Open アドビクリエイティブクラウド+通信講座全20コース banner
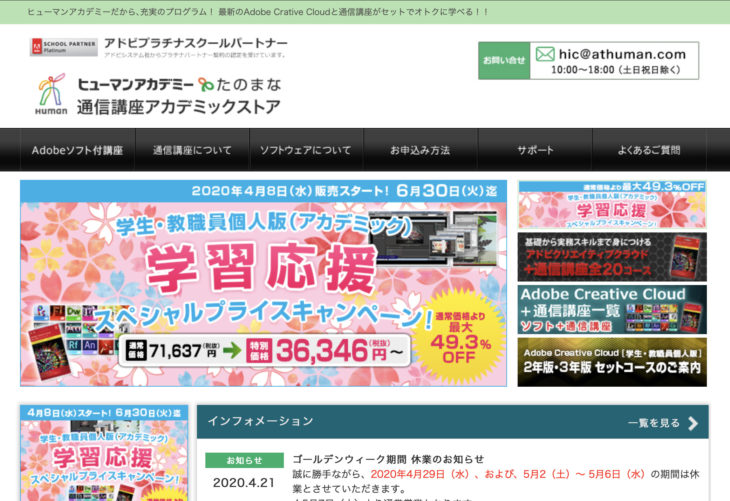 pyautogui.click(x=612, y=257)
